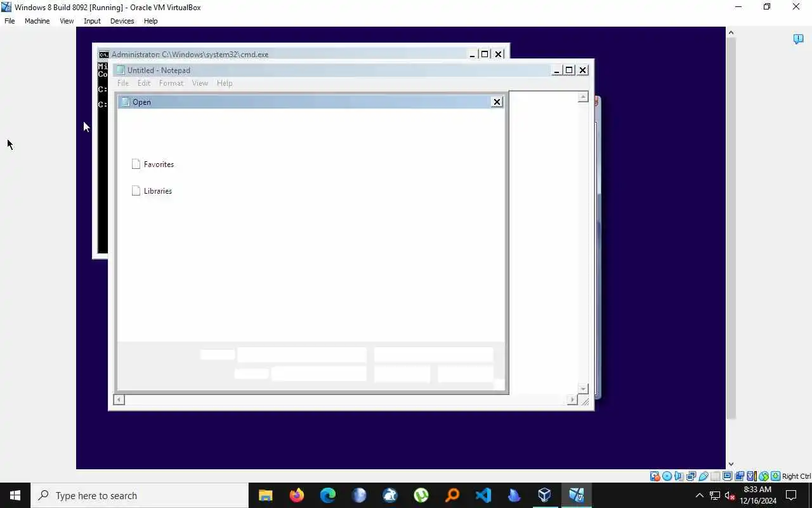Click the VirtualBox network indicator

pos(691,476)
